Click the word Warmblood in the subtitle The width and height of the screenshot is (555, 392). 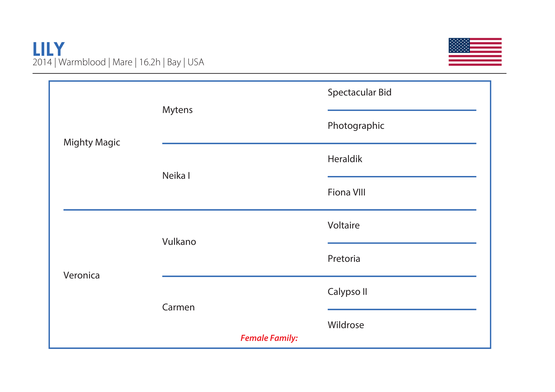(x=82, y=62)
